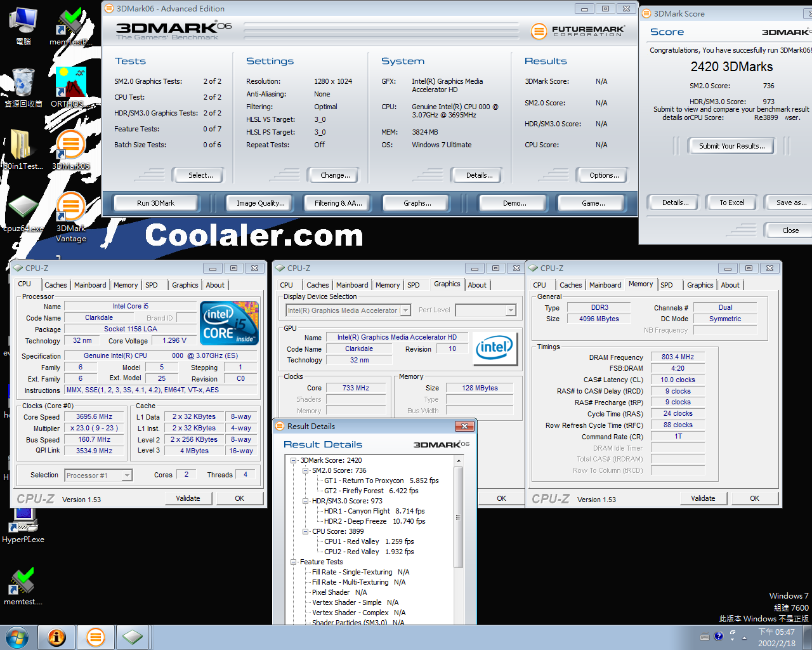The width and height of the screenshot is (812, 650).
Task: Collapse the 3DMark Score: 2420 tree node
Action: (x=294, y=460)
